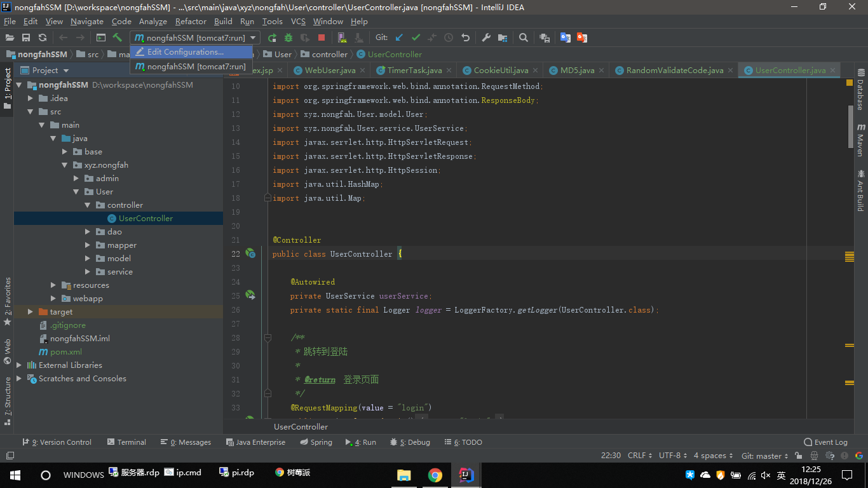Click the autowired gutter icon on line 25
868x488 pixels.
click(250, 295)
